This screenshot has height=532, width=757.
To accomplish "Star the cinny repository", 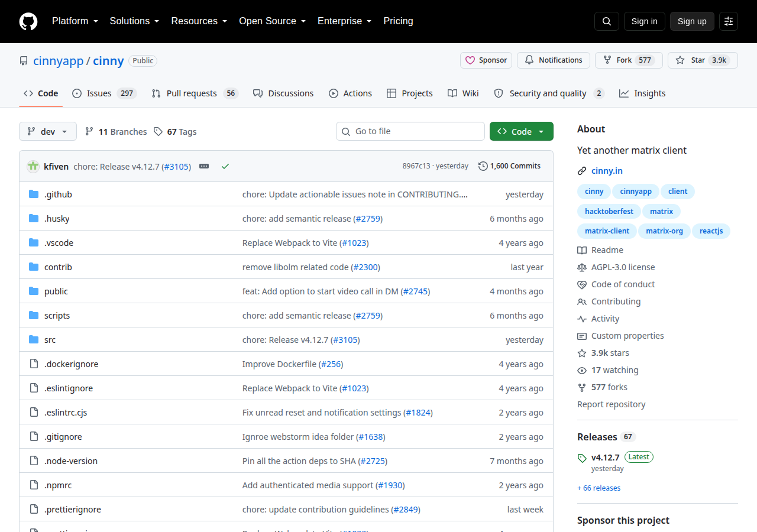I will (x=703, y=60).
